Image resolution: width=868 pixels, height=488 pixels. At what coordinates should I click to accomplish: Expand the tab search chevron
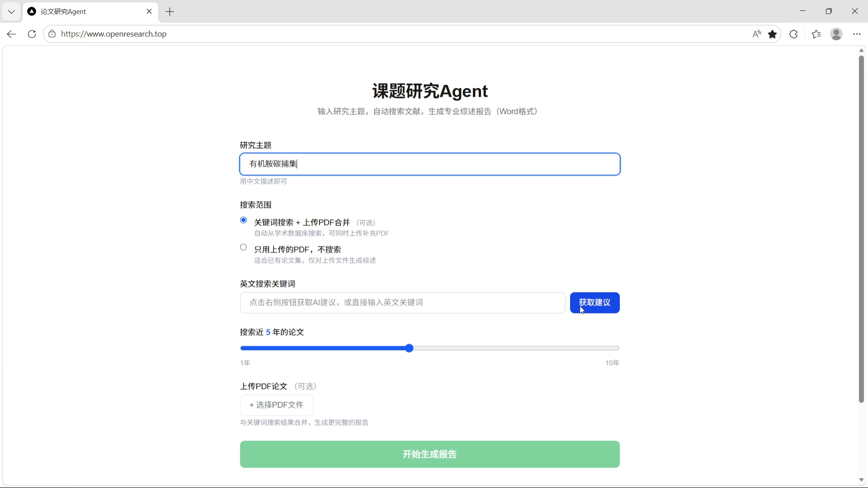click(x=11, y=12)
